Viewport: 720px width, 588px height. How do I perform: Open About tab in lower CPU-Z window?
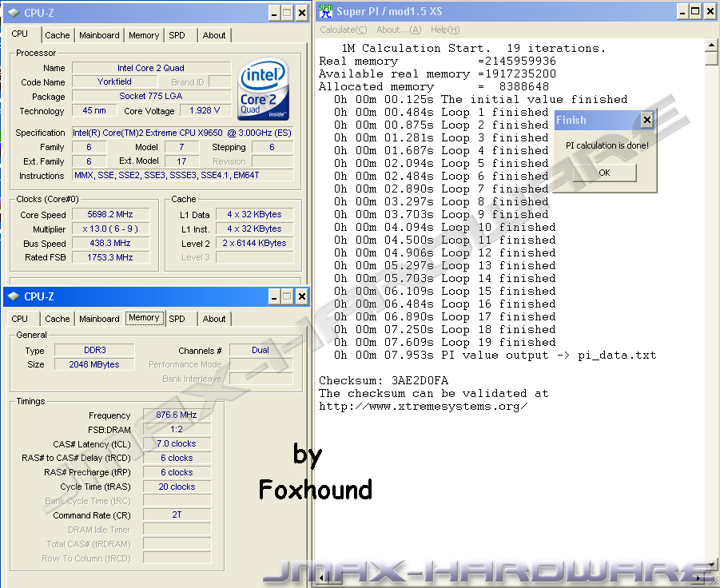click(214, 319)
